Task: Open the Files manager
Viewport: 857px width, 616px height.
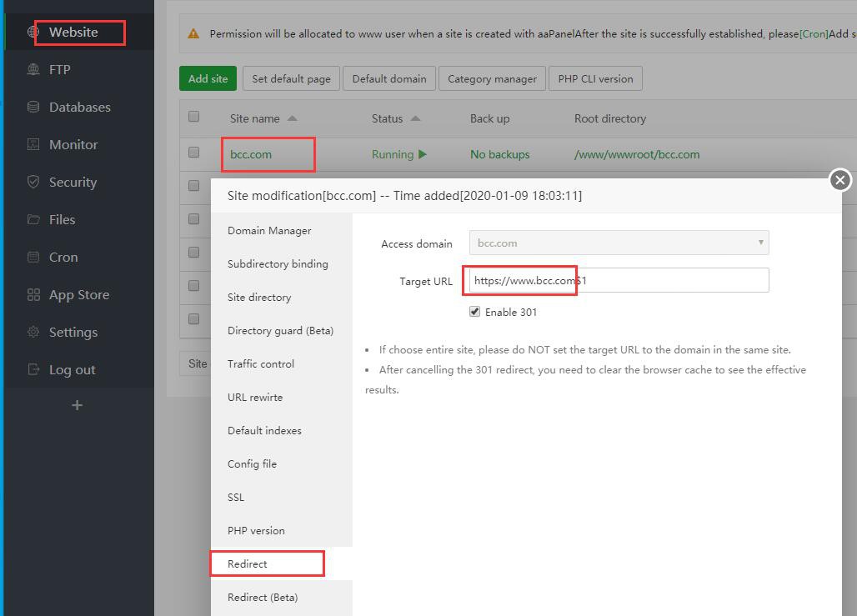Action: (x=62, y=219)
